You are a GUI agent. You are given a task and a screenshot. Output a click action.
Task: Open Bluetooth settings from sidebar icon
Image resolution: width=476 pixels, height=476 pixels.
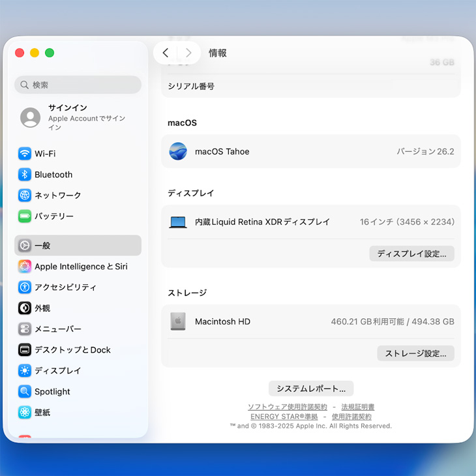[x=25, y=175]
